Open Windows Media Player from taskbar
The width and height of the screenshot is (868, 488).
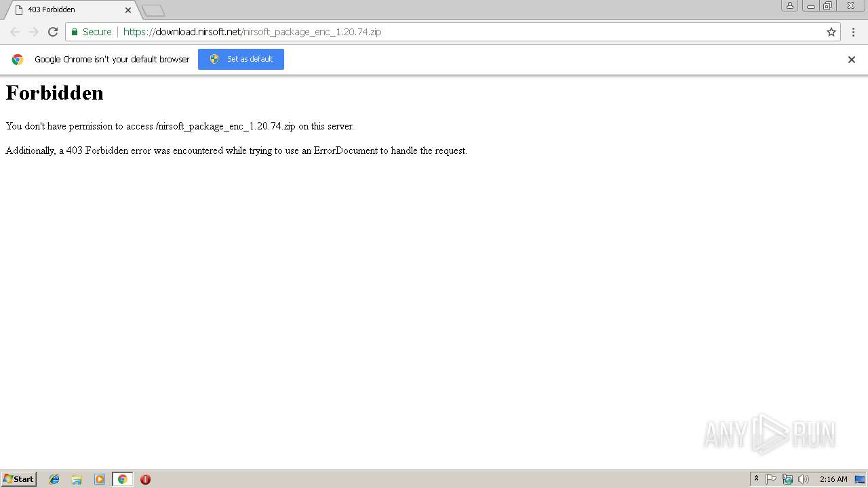[x=100, y=479]
